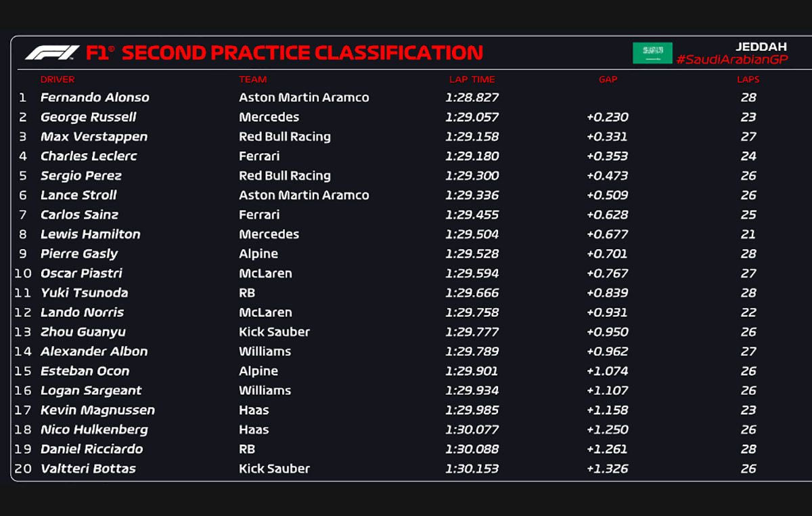Click the Saudi Arabia flag icon

coord(652,53)
